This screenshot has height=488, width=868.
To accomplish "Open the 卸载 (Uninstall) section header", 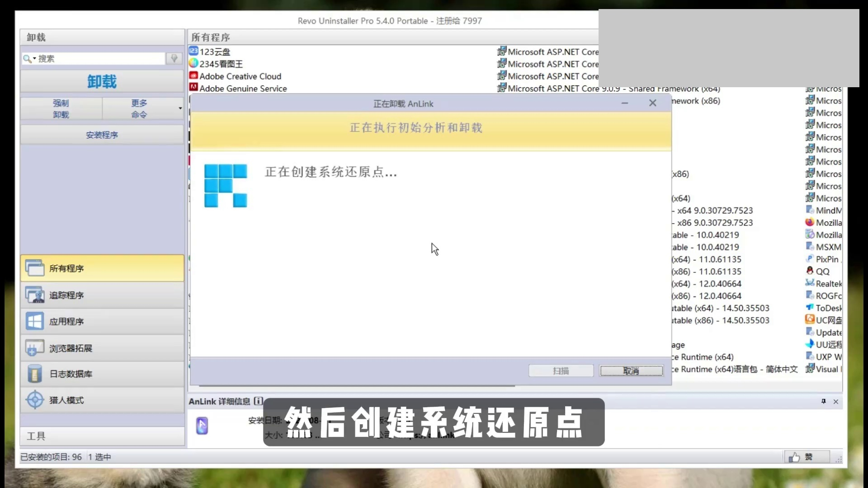I will 36,37.
